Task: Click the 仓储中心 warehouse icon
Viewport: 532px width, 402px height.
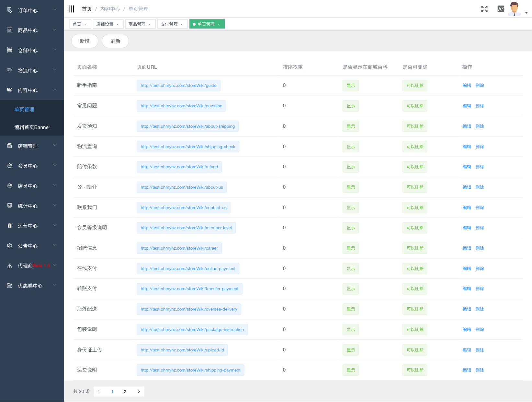Action: coord(10,50)
